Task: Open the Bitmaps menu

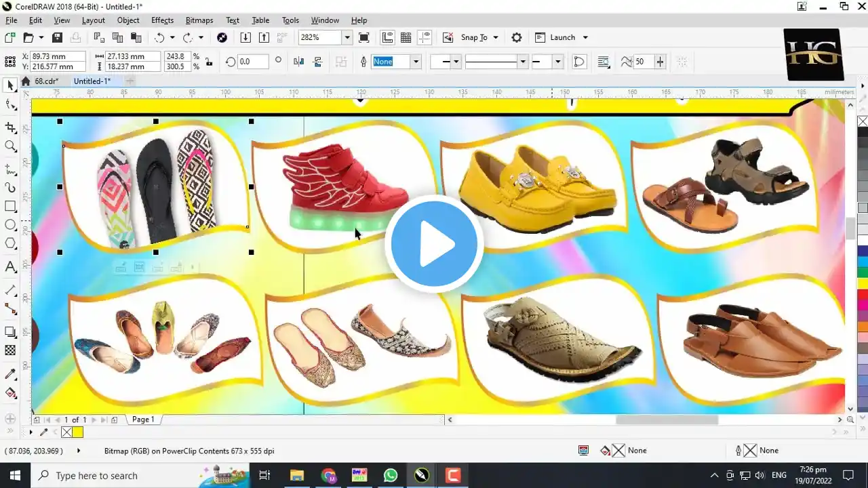Action: (x=199, y=20)
